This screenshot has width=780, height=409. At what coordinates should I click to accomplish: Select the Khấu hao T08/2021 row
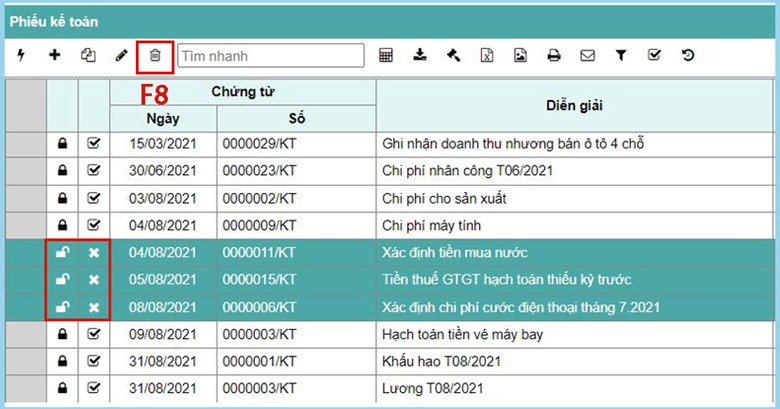(x=441, y=361)
